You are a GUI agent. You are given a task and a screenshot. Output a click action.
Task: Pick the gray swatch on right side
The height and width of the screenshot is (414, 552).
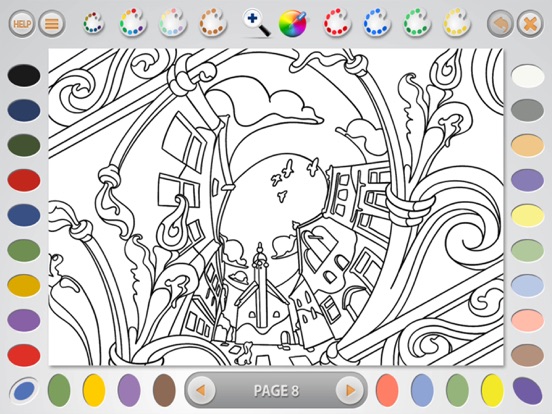click(527, 110)
